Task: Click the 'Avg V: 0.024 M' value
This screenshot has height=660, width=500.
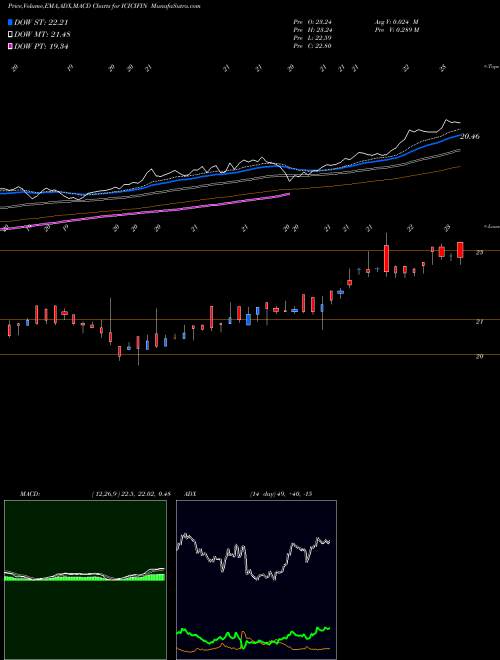Action: (x=396, y=22)
